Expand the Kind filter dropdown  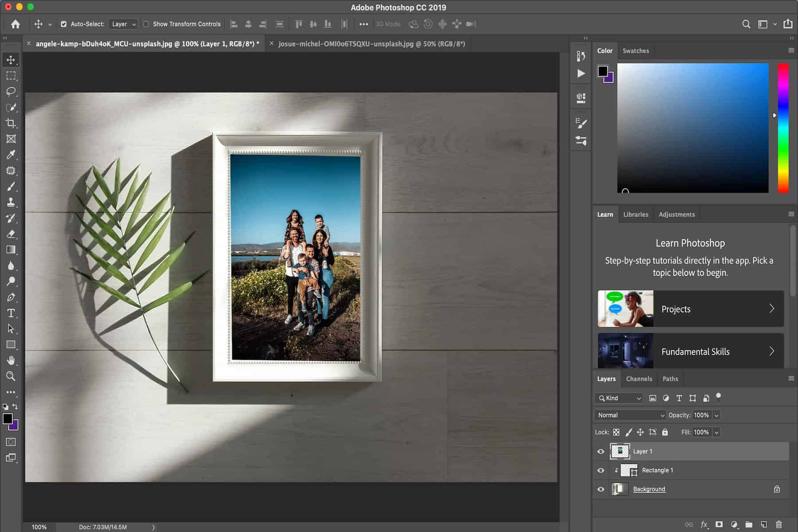pos(618,398)
